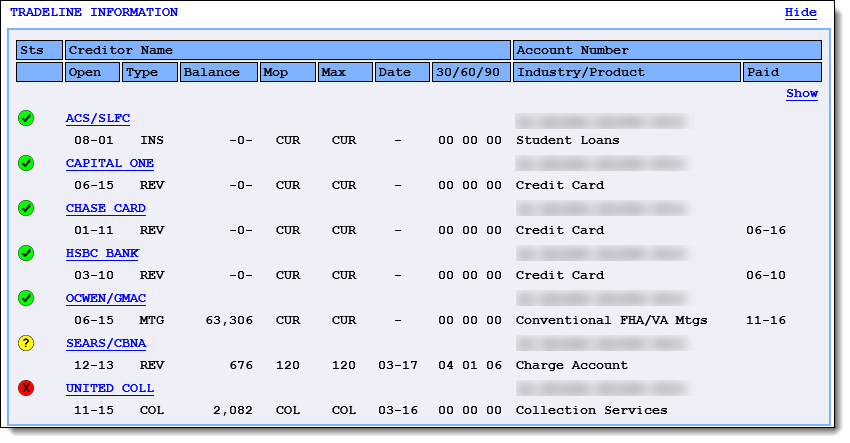This screenshot has height=443, width=850.
Task: Click the green check status icon for HSBC BANK
Action: coord(26,253)
